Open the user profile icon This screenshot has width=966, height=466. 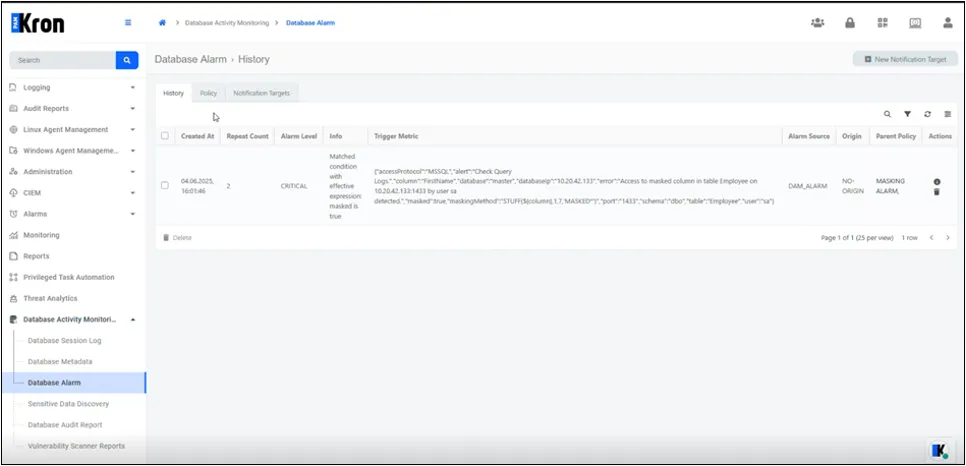tap(948, 23)
